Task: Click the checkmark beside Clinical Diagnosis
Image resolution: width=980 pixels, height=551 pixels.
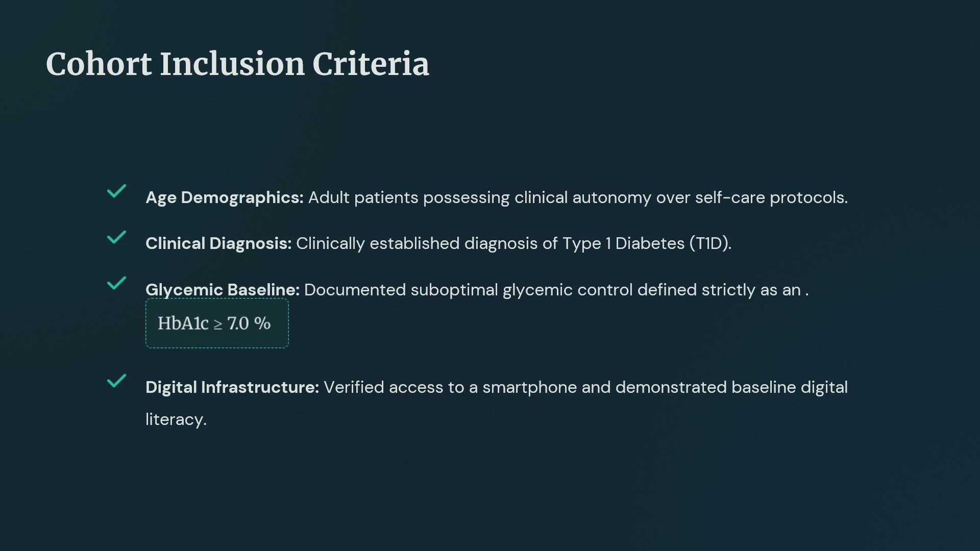Action: [x=116, y=237]
